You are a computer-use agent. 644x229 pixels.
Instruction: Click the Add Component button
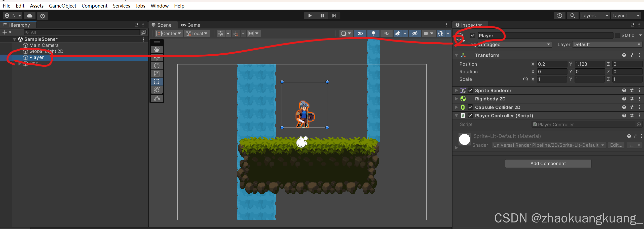(x=548, y=164)
